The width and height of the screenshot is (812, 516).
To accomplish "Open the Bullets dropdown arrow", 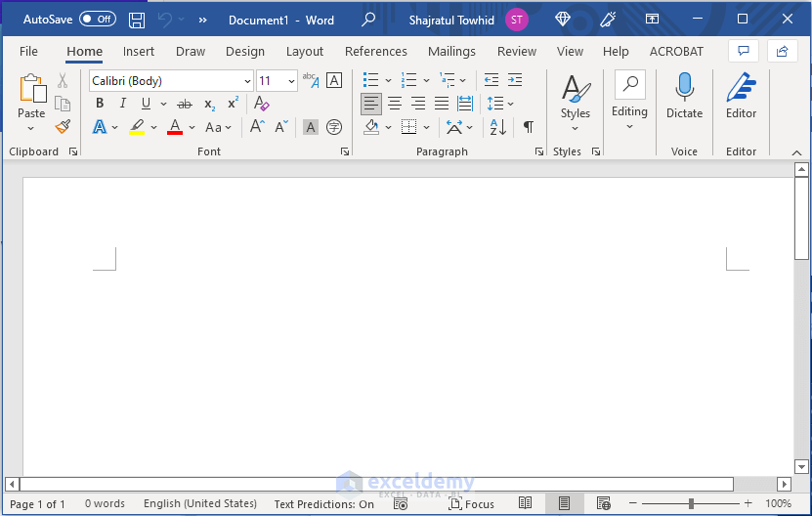I will (x=388, y=81).
